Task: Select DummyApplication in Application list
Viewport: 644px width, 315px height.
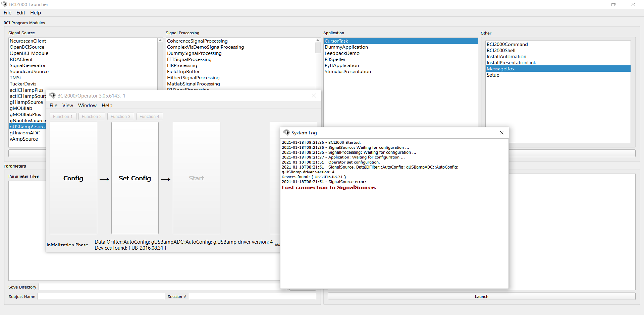Action: (346, 47)
